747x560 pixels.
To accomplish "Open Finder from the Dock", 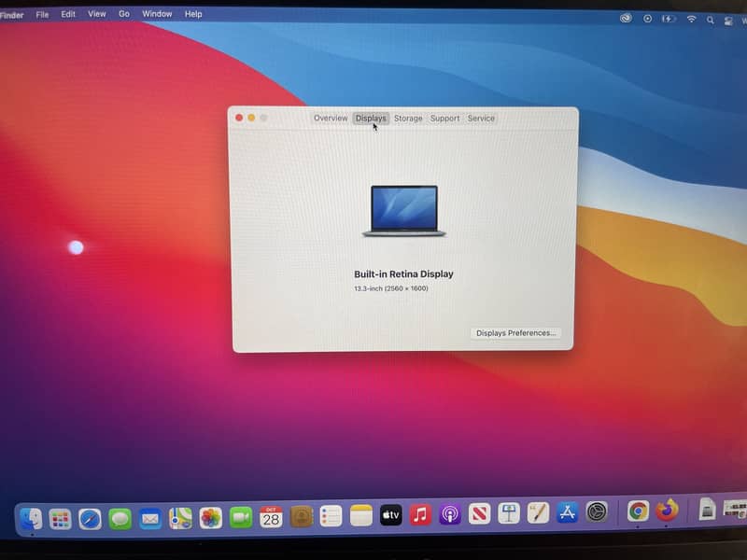I will point(31,519).
